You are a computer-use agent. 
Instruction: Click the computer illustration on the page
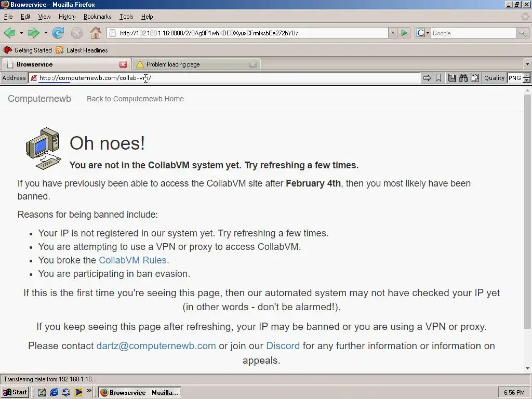tap(44, 148)
